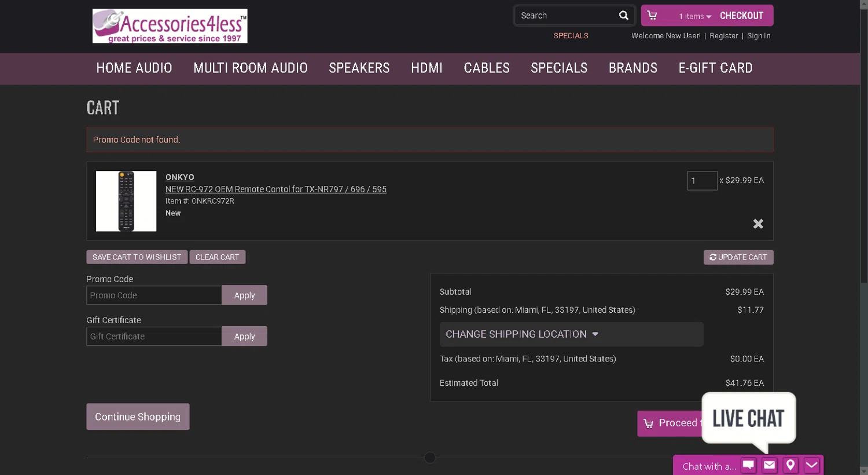Viewport: 868px width, 475px height.
Task: Click the shipping cost $11.77
Action: pyautogui.click(x=751, y=310)
